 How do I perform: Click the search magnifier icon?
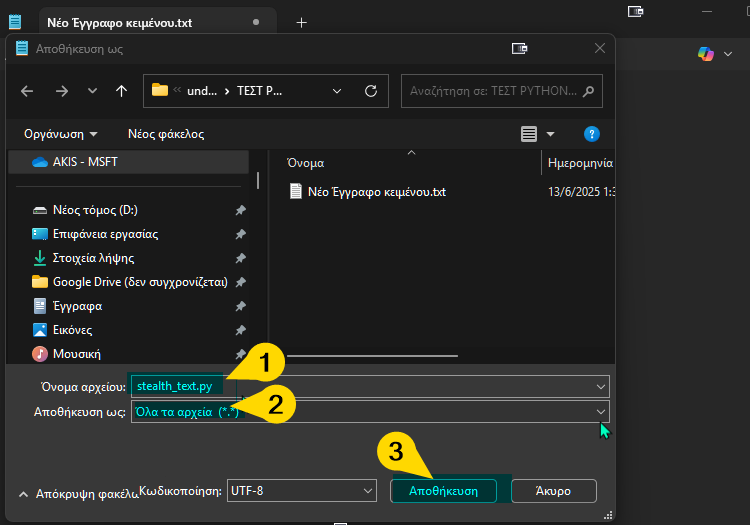pos(588,91)
